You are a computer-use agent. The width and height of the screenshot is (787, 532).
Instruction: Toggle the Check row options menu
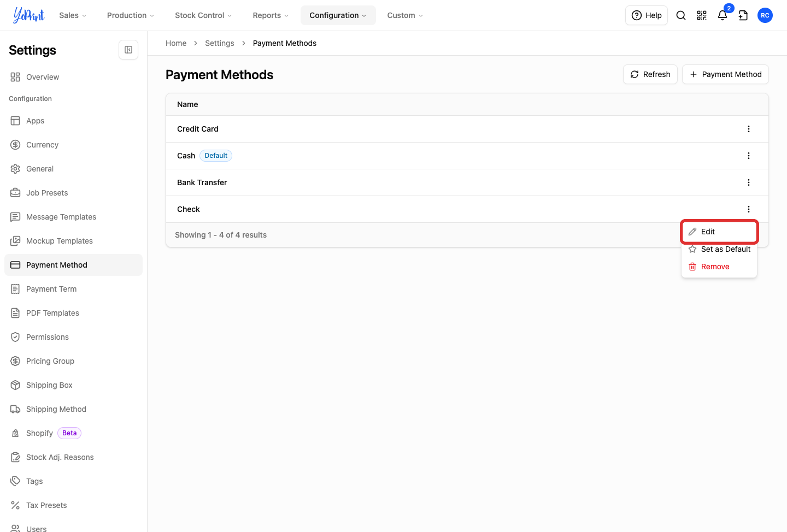(x=749, y=209)
